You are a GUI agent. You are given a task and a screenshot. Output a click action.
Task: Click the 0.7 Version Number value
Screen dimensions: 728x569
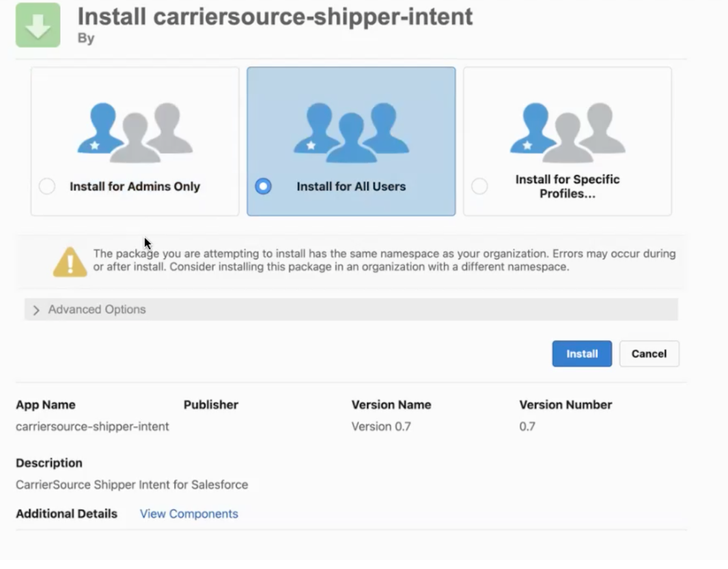(x=527, y=426)
